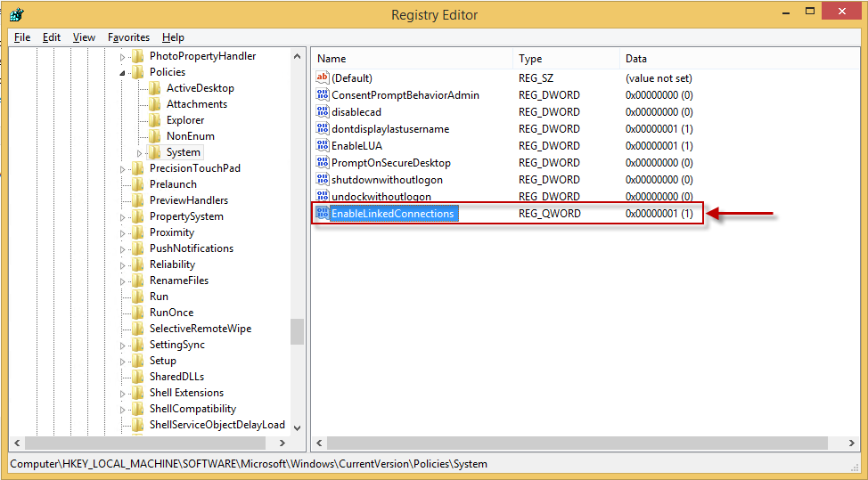This screenshot has height=480, width=868.
Task: Click the Policies folder icon
Action: coord(137,72)
